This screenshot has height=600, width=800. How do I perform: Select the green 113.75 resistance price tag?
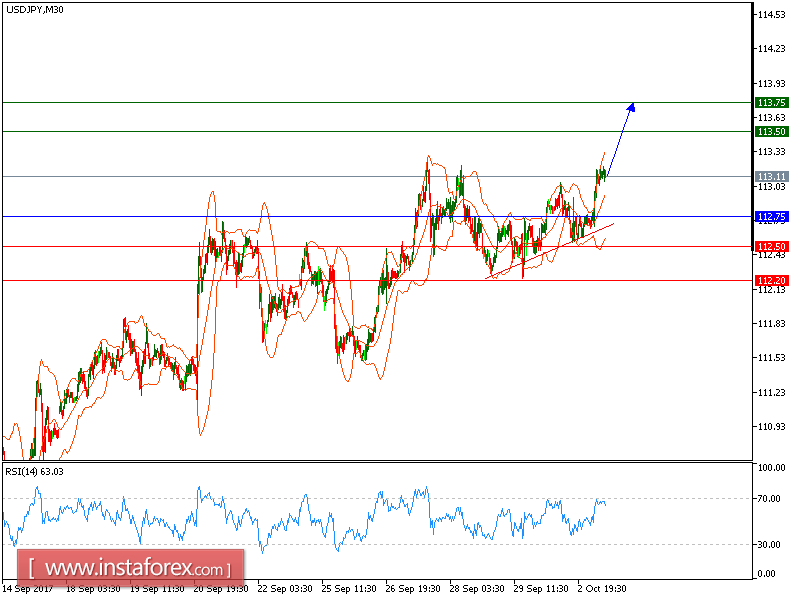[x=770, y=102]
